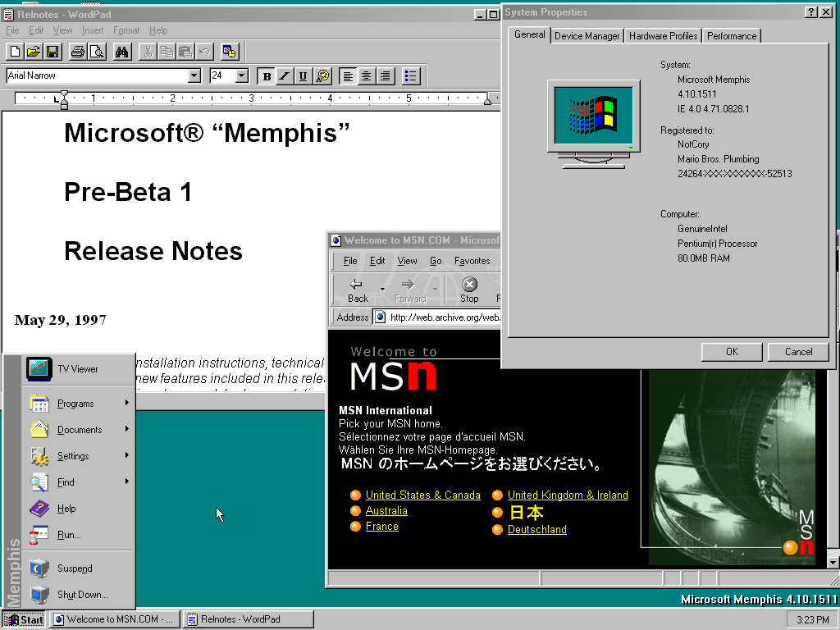Click the browser Address bar URL field

[x=437, y=317]
